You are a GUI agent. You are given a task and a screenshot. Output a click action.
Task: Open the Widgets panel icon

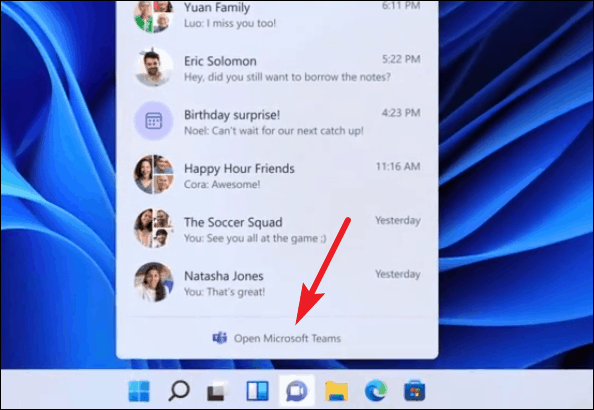click(x=258, y=391)
